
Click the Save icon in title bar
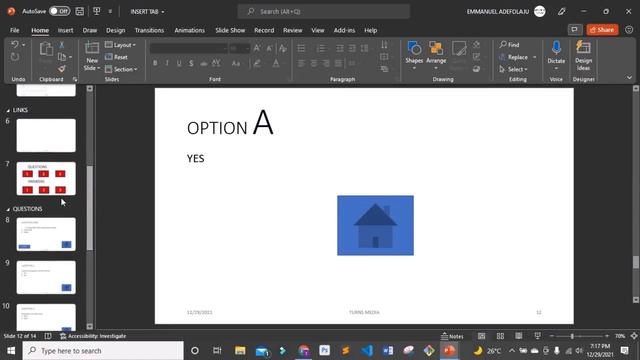tap(80, 11)
